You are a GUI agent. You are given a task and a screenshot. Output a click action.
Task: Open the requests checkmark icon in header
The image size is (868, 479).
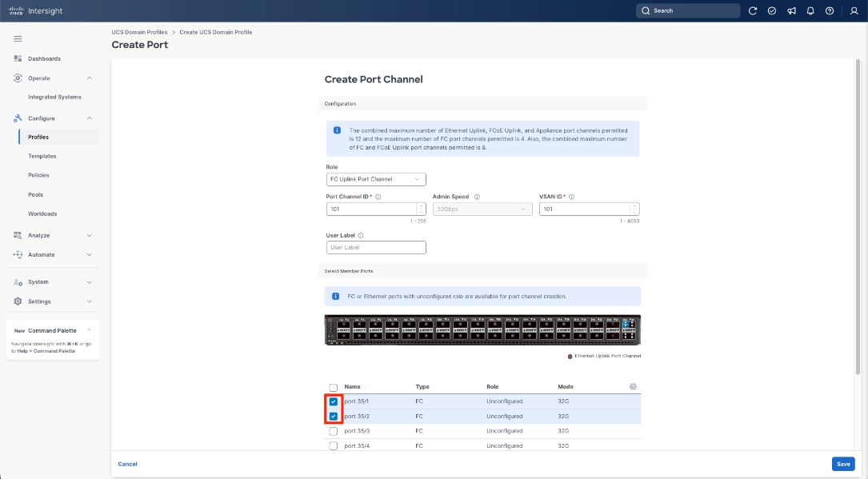[x=772, y=10]
